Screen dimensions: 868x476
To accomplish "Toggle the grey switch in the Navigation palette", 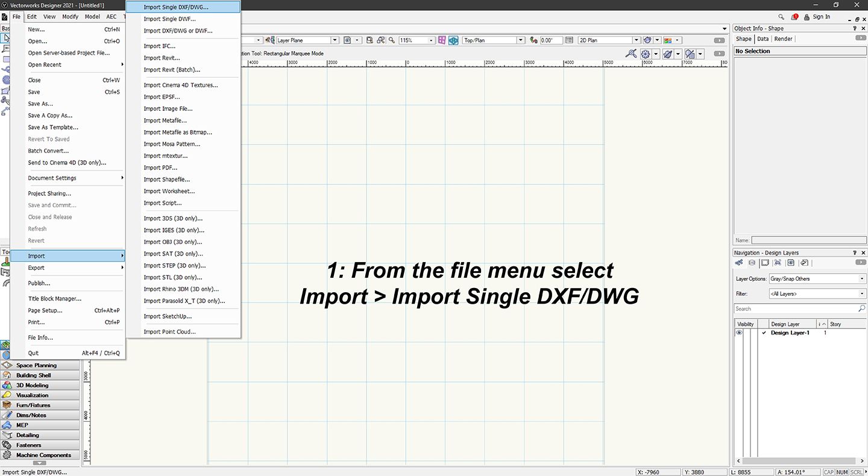I will click(861, 263).
